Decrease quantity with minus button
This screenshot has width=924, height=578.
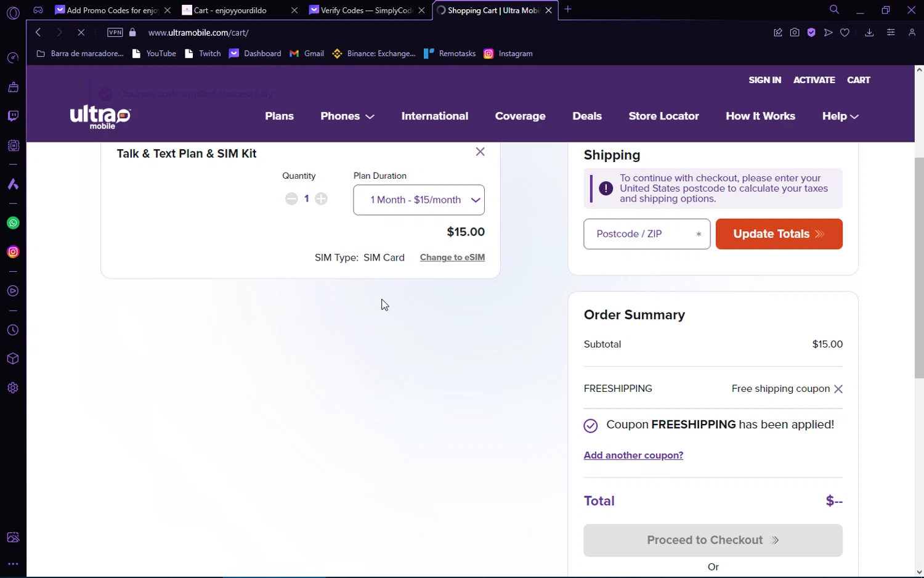click(x=291, y=198)
